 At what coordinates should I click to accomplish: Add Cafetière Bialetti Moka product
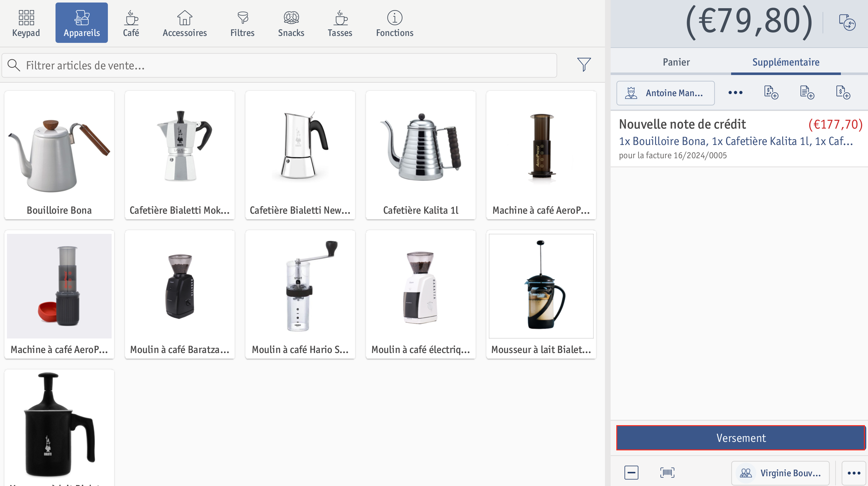click(x=179, y=155)
